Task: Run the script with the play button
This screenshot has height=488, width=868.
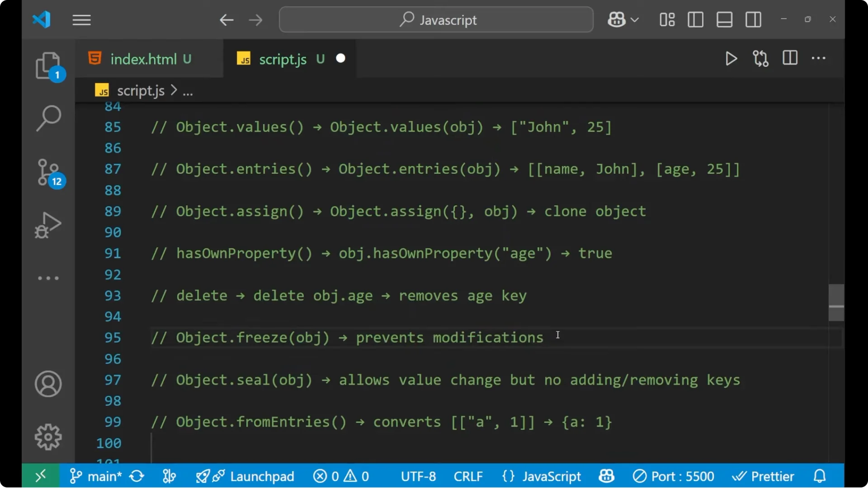Action: (x=731, y=58)
